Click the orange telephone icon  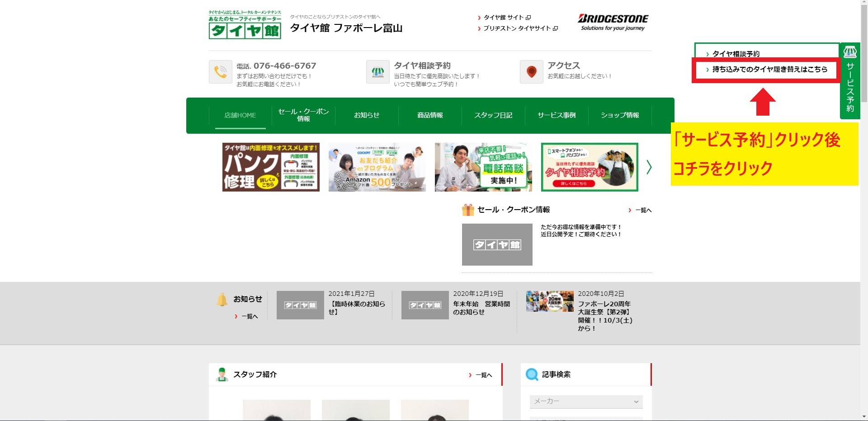coord(221,72)
